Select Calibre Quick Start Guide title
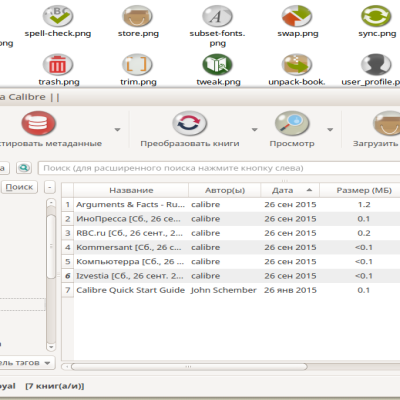400x400 pixels. 130,290
